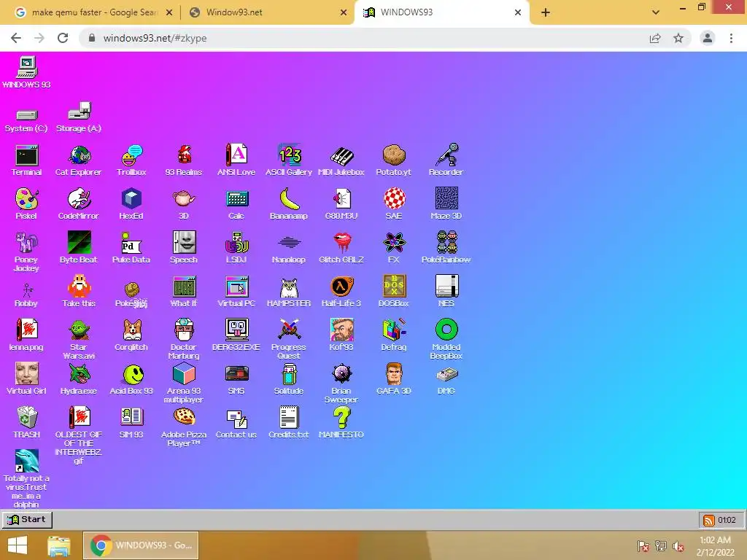747x560 pixels.
Task: Open Corglitch corgi icon
Action: pyautogui.click(x=131, y=335)
